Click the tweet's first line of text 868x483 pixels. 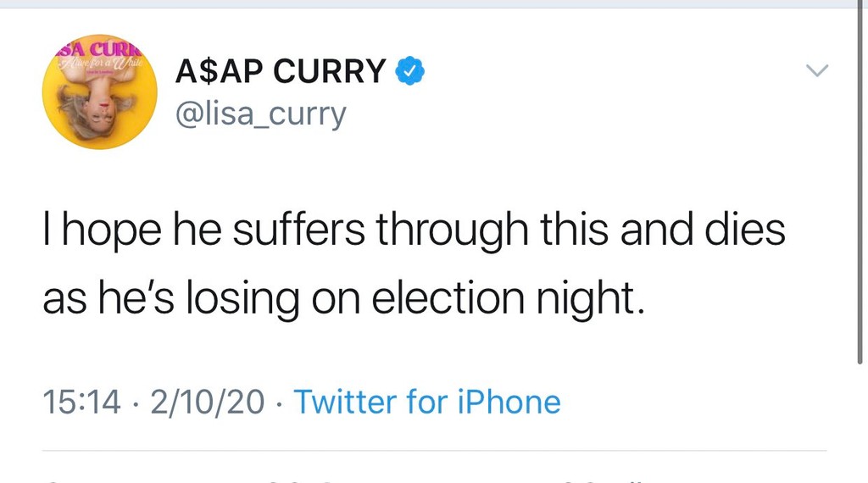point(414,231)
